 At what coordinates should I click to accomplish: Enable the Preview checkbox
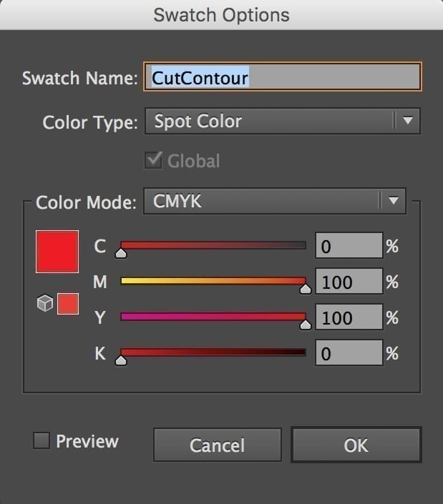point(42,441)
